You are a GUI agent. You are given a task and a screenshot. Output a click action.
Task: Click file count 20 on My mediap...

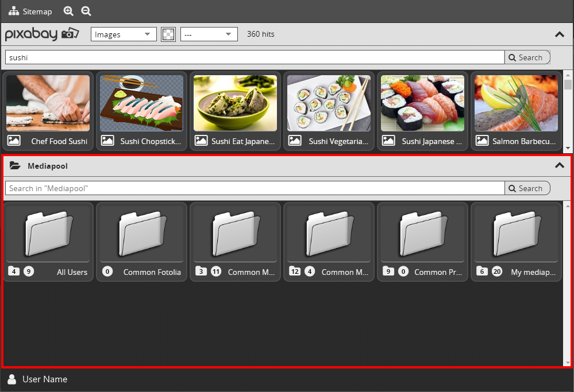[x=497, y=271]
